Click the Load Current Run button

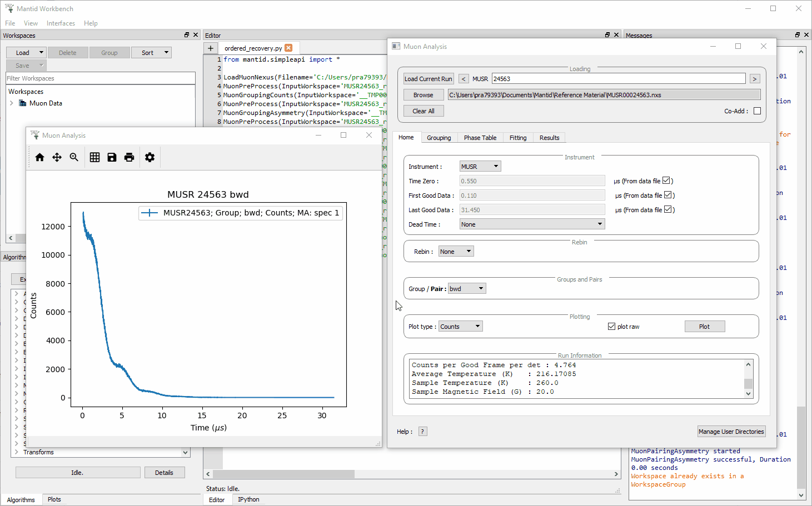click(428, 78)
